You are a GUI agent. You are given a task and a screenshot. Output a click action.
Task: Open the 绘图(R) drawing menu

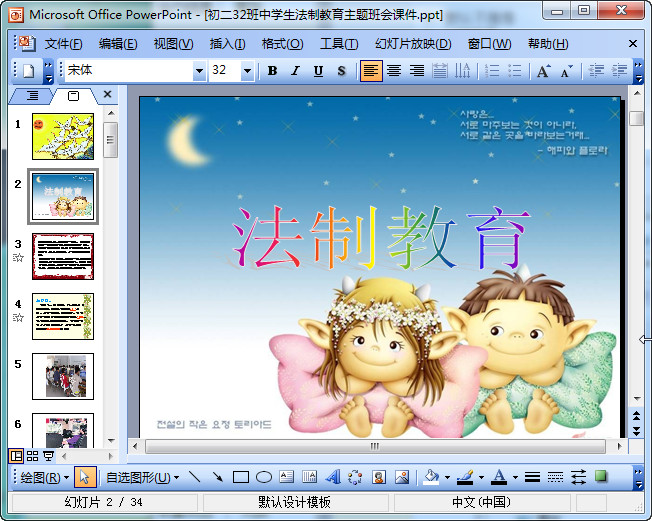click(44, 477)
